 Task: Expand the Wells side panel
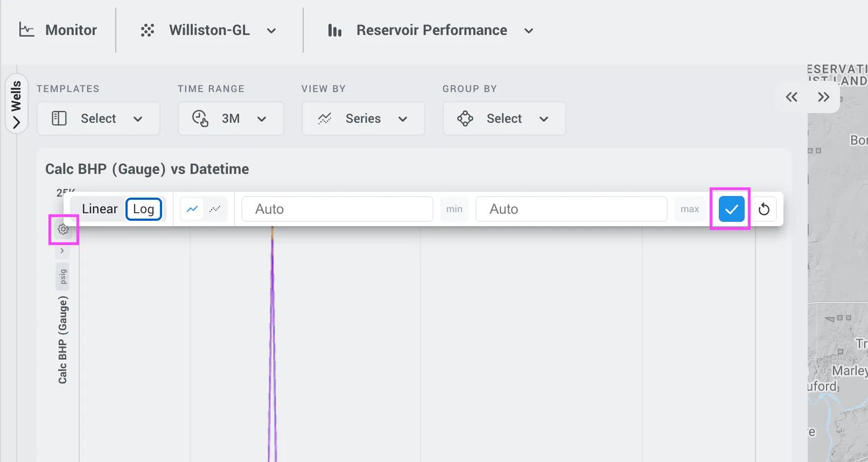pyautogui.click(x=16, y=104)
